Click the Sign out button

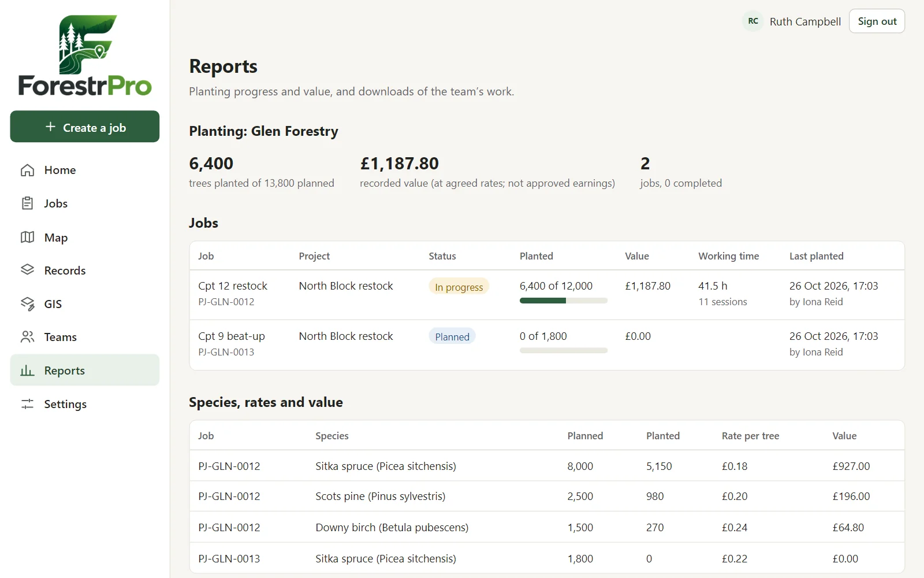coord(877,21)
